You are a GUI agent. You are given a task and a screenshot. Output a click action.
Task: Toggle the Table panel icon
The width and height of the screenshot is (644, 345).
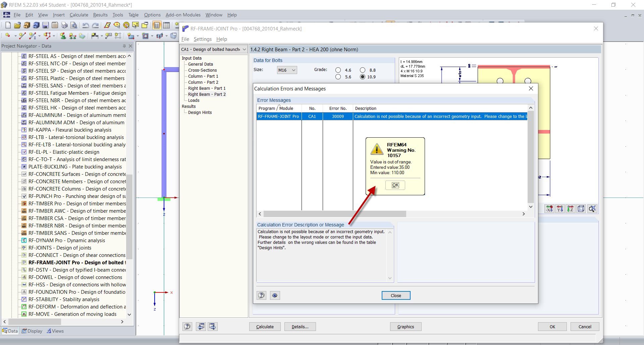[x=166, y=25]
